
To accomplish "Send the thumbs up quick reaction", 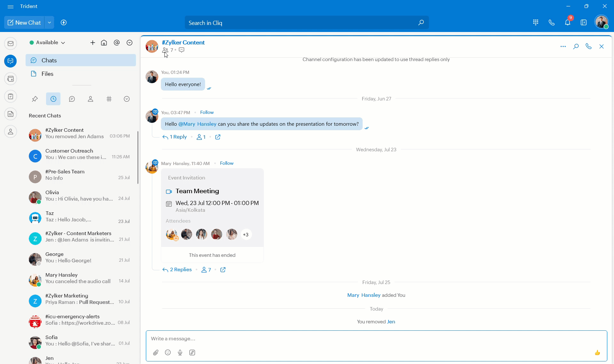I will 597,352.
